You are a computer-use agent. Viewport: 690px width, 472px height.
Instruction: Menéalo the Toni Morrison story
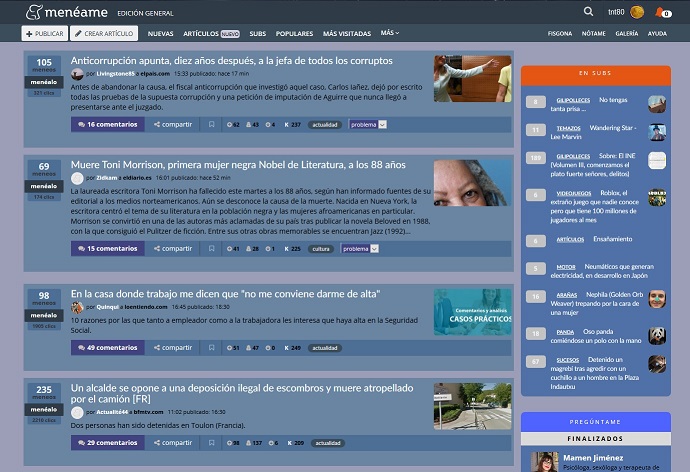pyautogui.click(x=44, y=186)
